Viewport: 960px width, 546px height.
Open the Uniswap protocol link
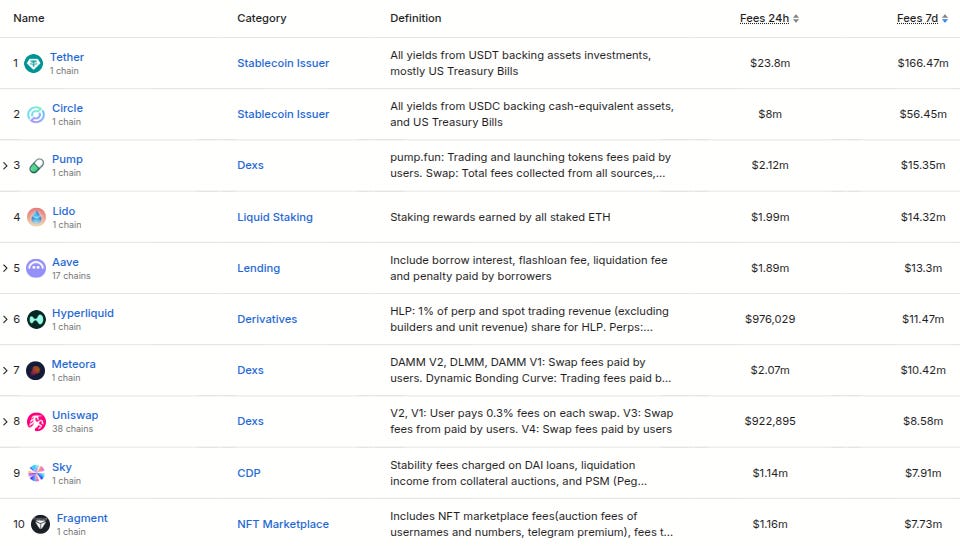tap(75, 416)
